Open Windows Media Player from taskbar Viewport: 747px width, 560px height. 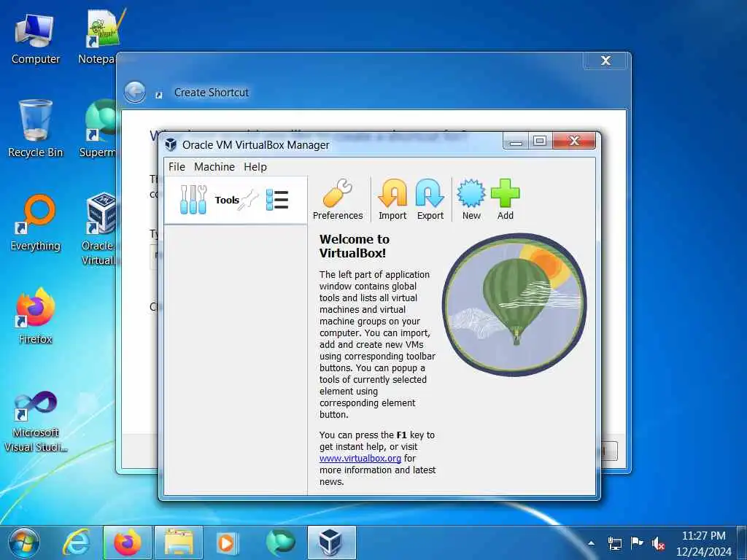pyautogui.click(x=228, y=542)
